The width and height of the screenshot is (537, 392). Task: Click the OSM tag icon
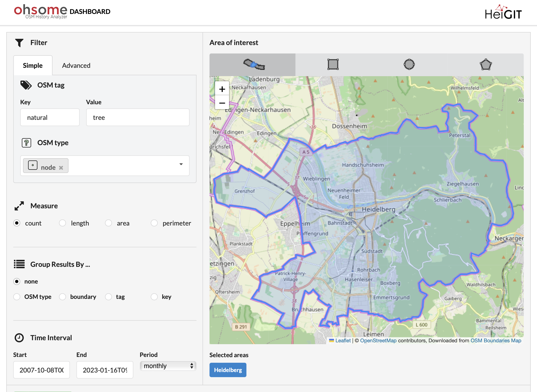26,85
